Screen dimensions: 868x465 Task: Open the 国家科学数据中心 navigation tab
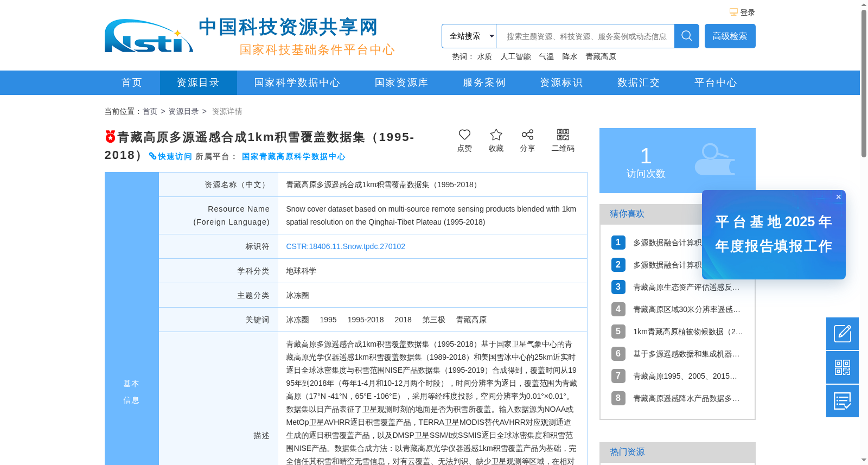(x=297, y=82)
